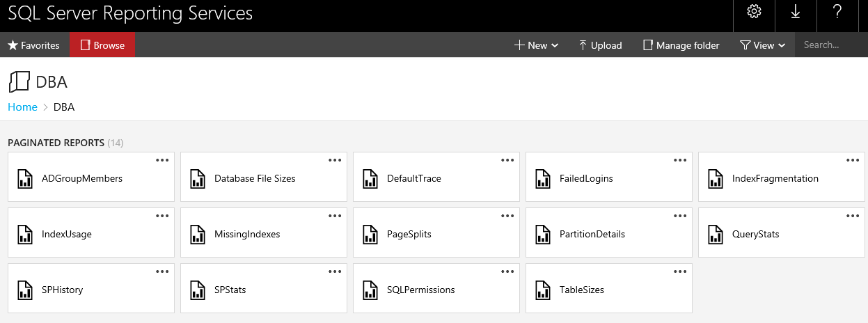Expand the View filter dropdown
Viewport: 868px width, 323px height.
pyautogui.click(x=763, y=45)
